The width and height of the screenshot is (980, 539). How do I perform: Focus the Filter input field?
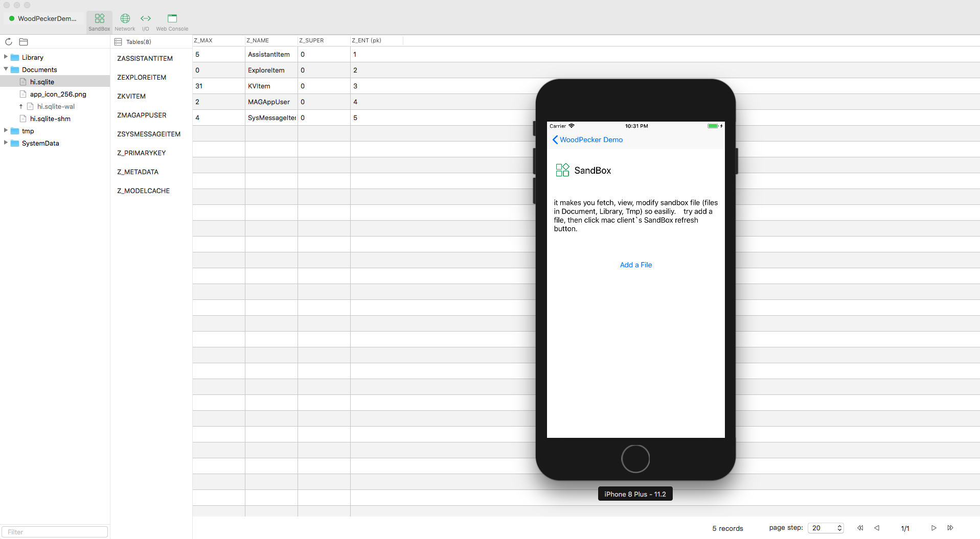click(55, 532)
